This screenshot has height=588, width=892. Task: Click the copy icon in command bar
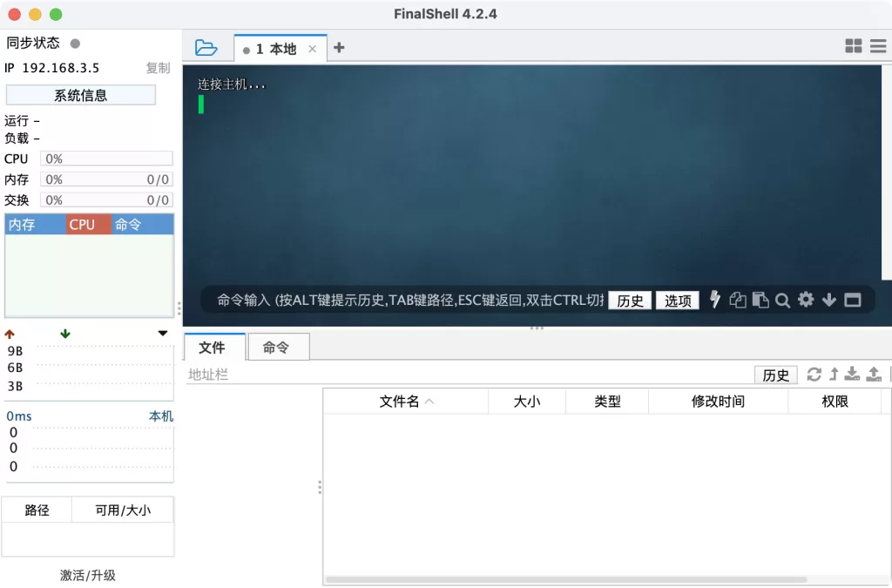pos(738,300)
